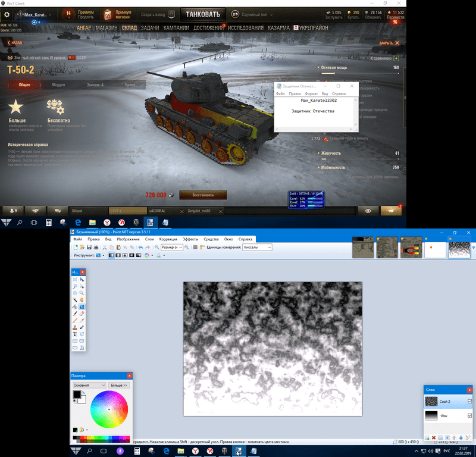
Task: Choose the radial gradient type button
Action: (x=131, y=255)
